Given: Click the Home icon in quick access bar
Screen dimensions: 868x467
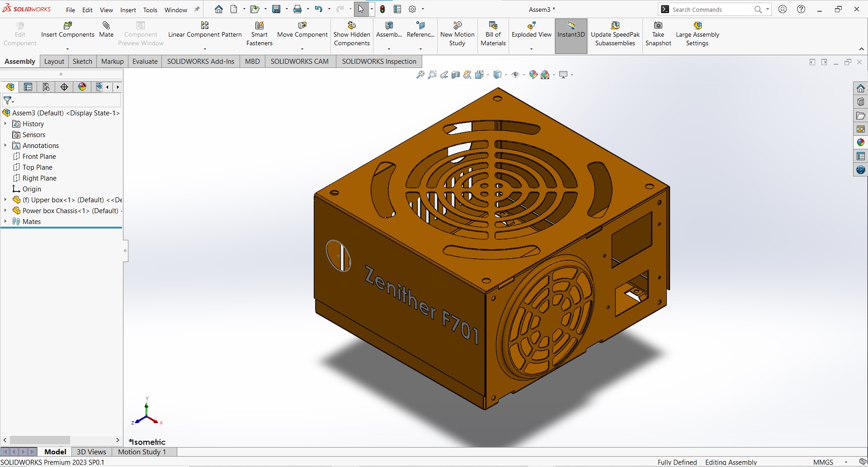Looking at the screenshot, I should coord(219,9).
